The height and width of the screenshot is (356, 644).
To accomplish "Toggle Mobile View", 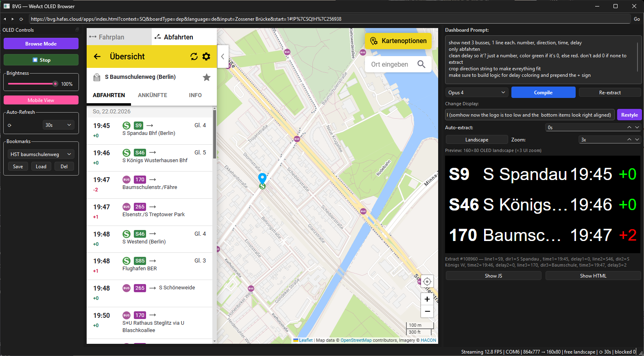I will tap(41, 100).
